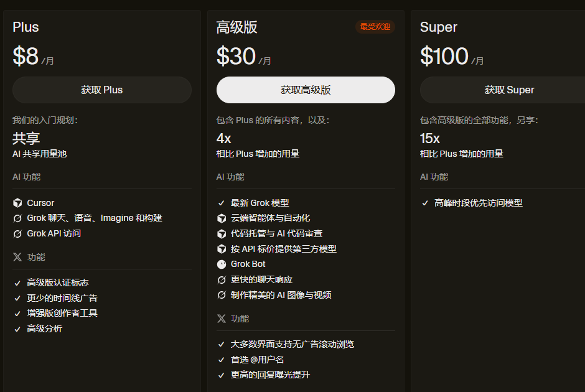Click the 4x usage multiplier
The width and height of the screenshot is (585, 392).
(224, 139)
